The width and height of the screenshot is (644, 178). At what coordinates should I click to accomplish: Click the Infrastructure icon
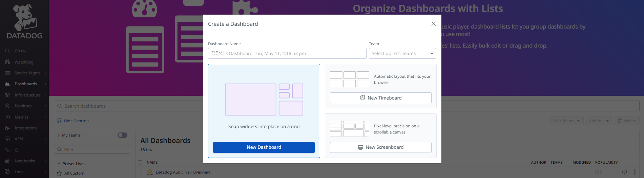pyautogui.click(x=7, y=95)
